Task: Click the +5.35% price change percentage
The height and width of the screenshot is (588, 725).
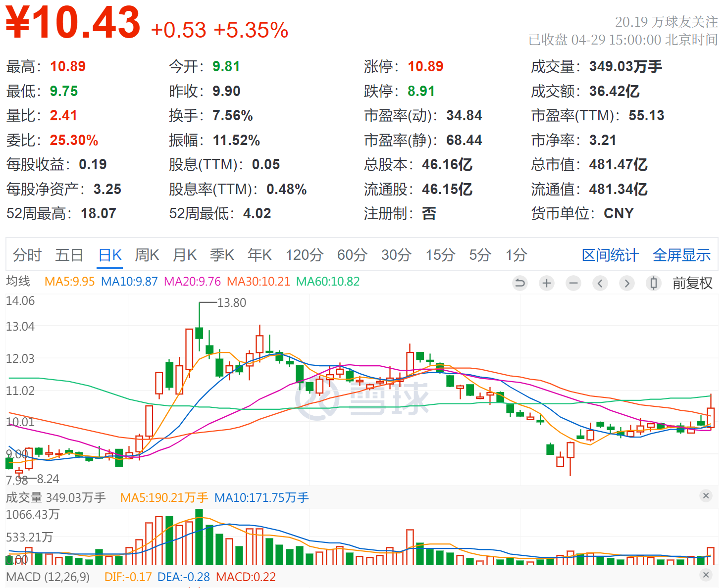Action: 251,30
